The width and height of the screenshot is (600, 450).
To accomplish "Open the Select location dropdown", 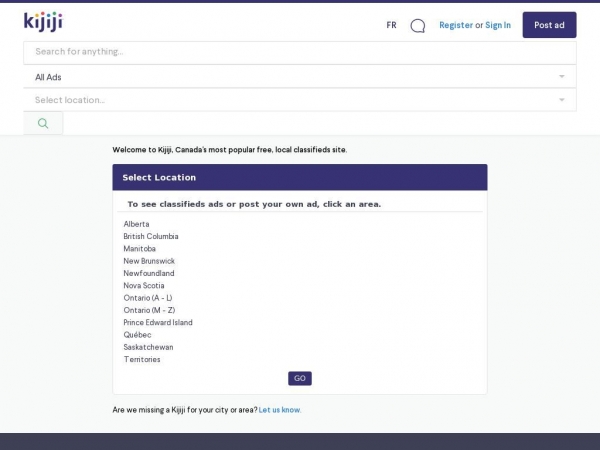I will (x=300, y=100).
